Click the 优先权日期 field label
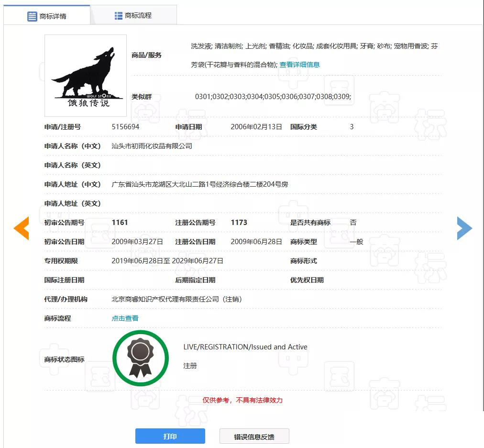This screenshot has width=484, height=448. point(307,280)
